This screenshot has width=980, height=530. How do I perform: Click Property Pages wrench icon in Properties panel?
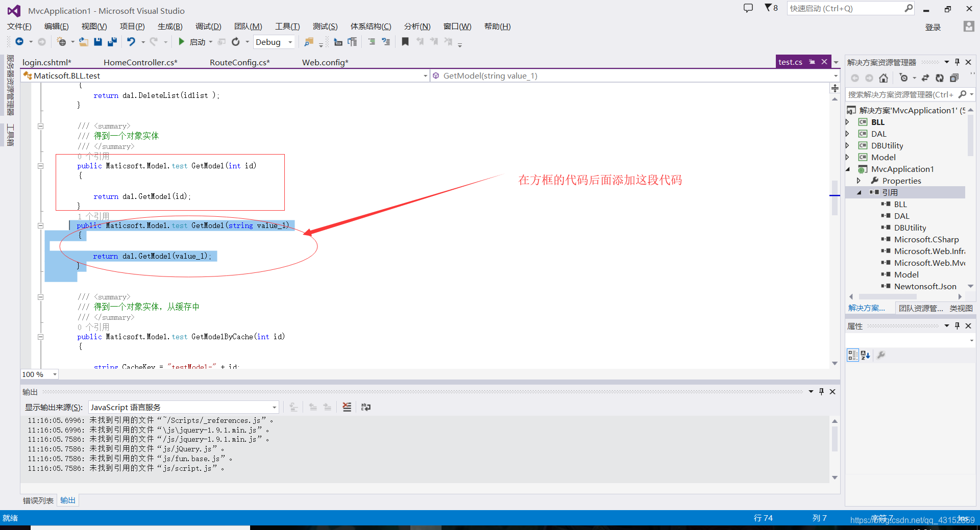point(881,355)
